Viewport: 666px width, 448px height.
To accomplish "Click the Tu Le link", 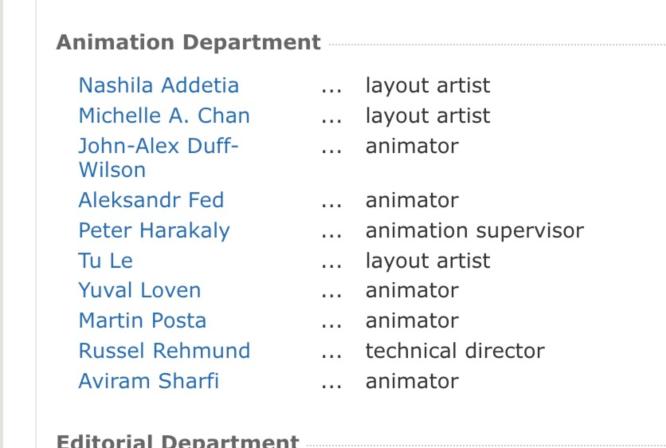I will (106, 261).
